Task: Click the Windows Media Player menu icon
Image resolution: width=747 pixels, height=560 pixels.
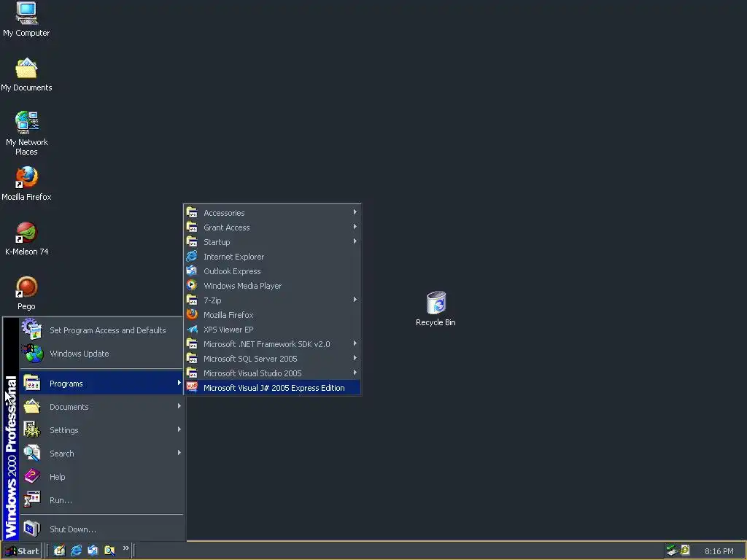Action: (192, 285)
